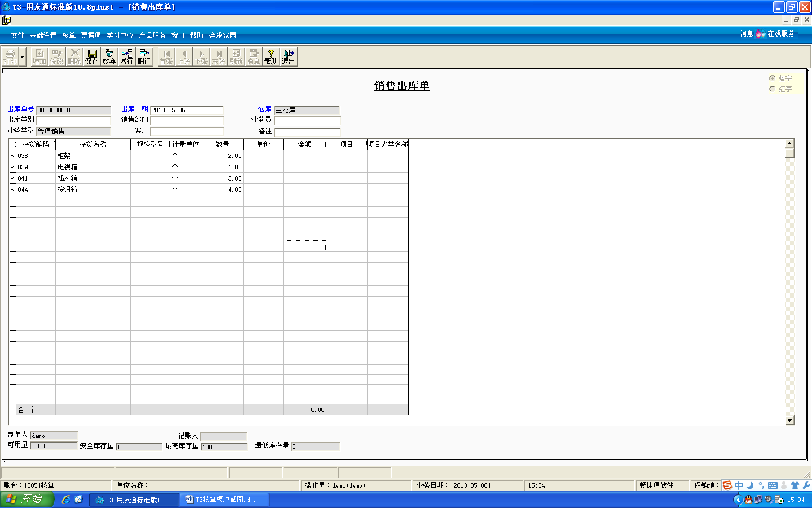Click inventory code cell 038

(36, 156)
